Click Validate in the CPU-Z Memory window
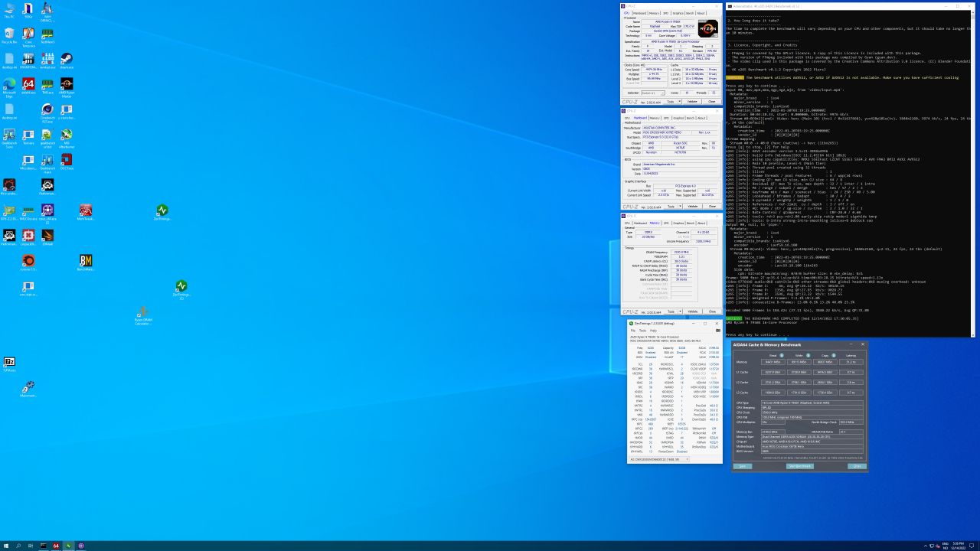This screenshot has width=980, height=551. (x=692, y=311)
